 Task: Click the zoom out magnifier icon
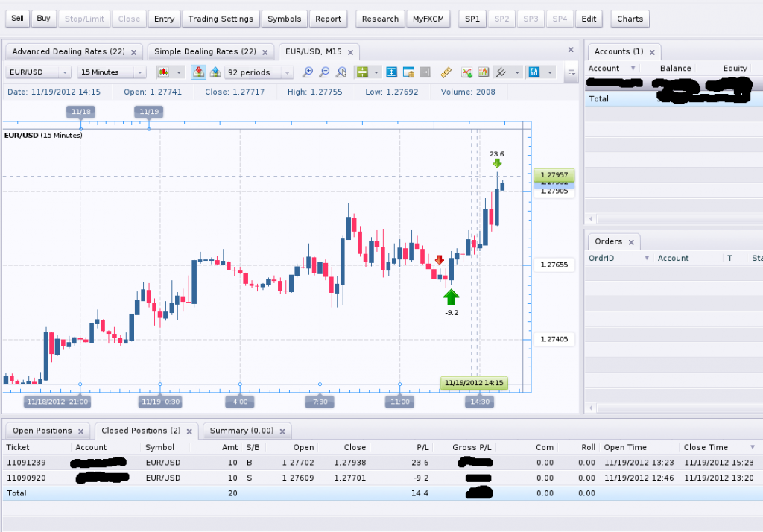point(324,72)
